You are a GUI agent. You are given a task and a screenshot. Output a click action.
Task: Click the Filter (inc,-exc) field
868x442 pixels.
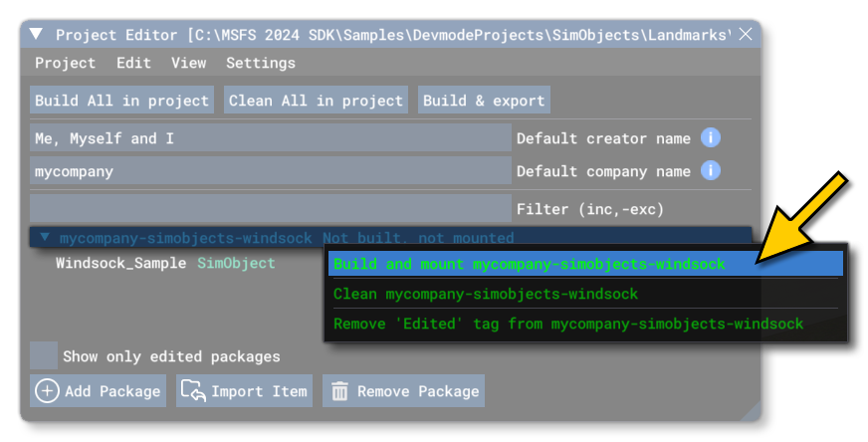coord(270,208)
